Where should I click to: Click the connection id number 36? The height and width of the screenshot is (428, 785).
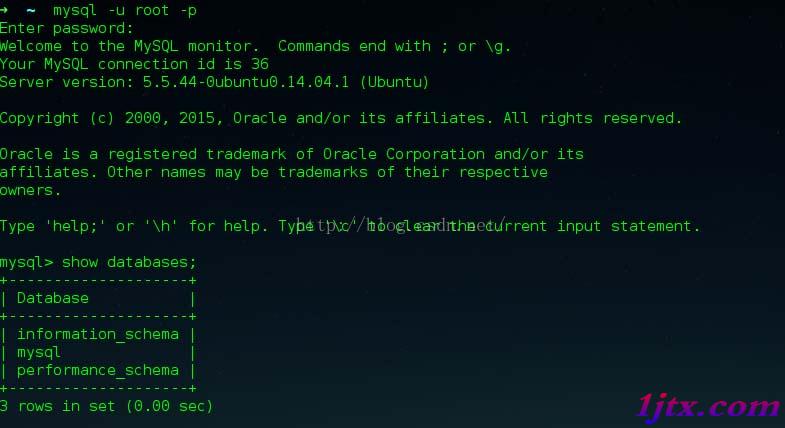pos(260,64)
